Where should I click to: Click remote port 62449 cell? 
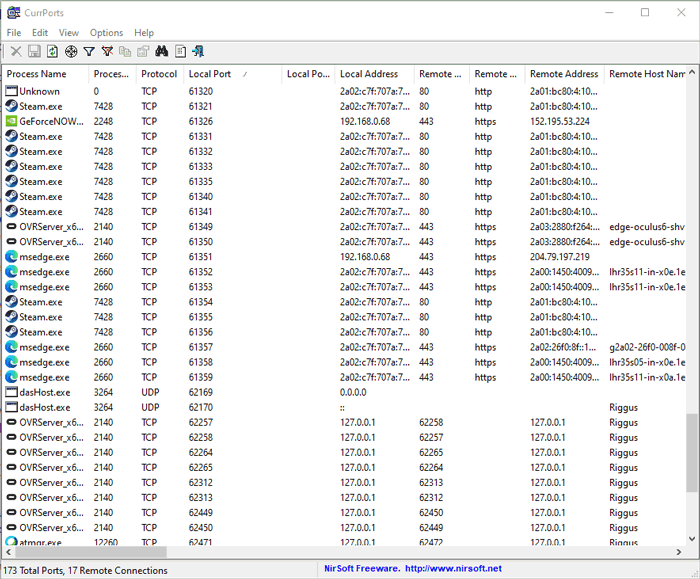[x=431, y=527]
